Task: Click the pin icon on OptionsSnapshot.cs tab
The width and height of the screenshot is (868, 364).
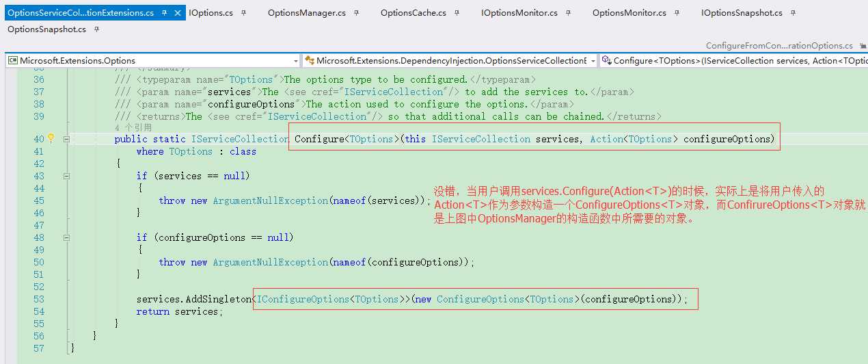Action: click(x=97, y=29)
